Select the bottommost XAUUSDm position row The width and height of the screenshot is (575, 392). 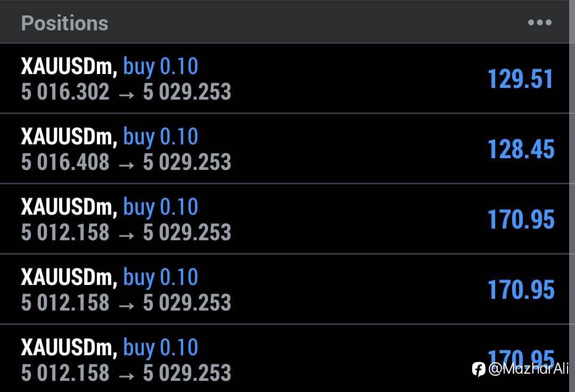click(287, 359)
